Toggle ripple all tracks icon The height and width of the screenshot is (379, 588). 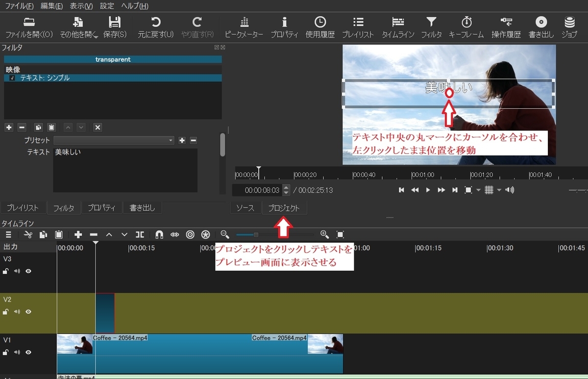click(206, 235)
